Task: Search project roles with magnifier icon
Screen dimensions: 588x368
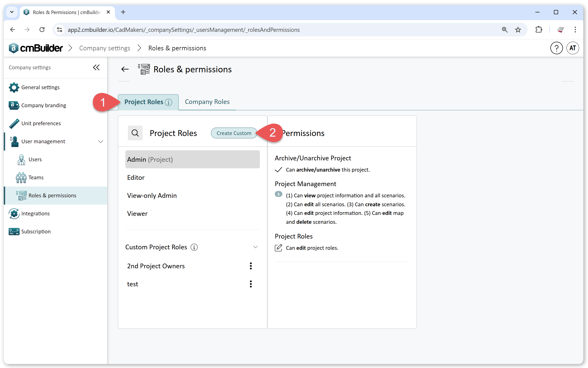Action: 135,133
